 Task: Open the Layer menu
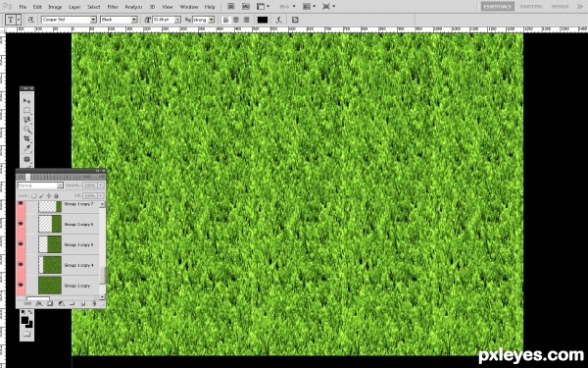[x=74, y=7]
